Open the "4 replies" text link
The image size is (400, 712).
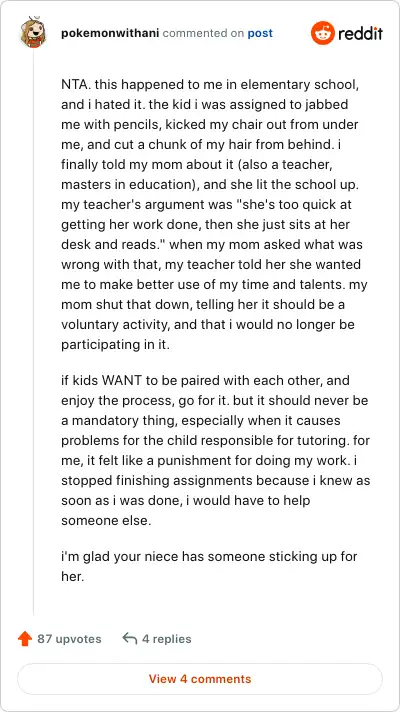(167, 639)
